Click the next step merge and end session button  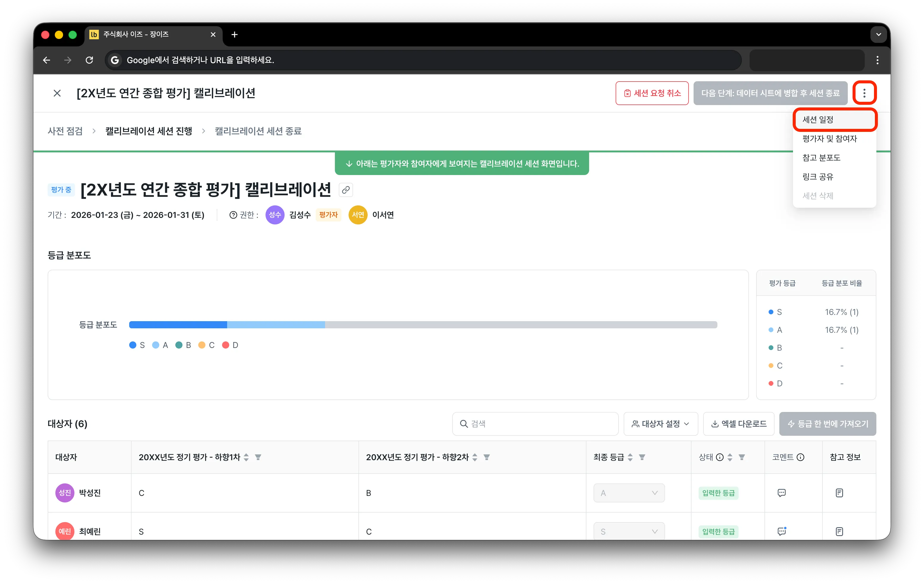click(770, 93)
